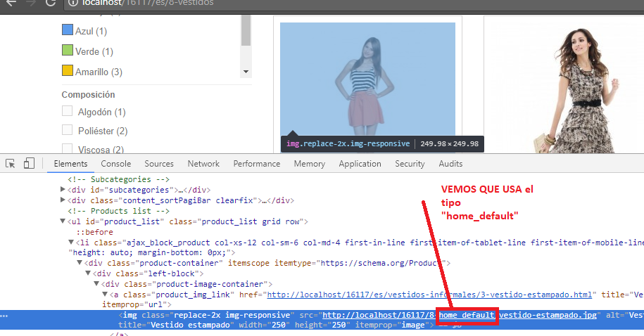Click the browser reload icon

pos(51,3)
